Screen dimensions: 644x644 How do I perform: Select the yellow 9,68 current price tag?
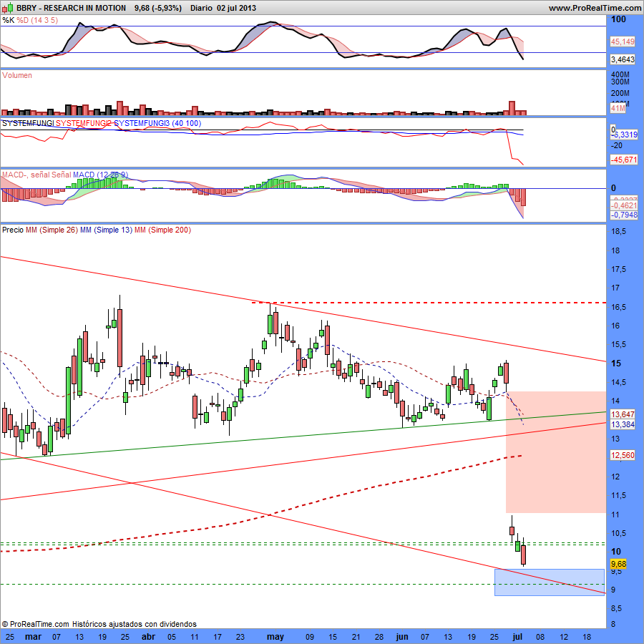(618, 564)
